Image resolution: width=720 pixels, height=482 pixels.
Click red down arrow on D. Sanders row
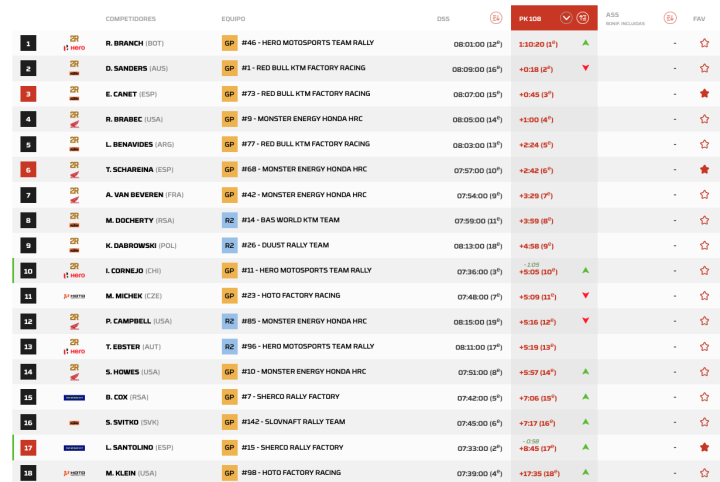585,68
